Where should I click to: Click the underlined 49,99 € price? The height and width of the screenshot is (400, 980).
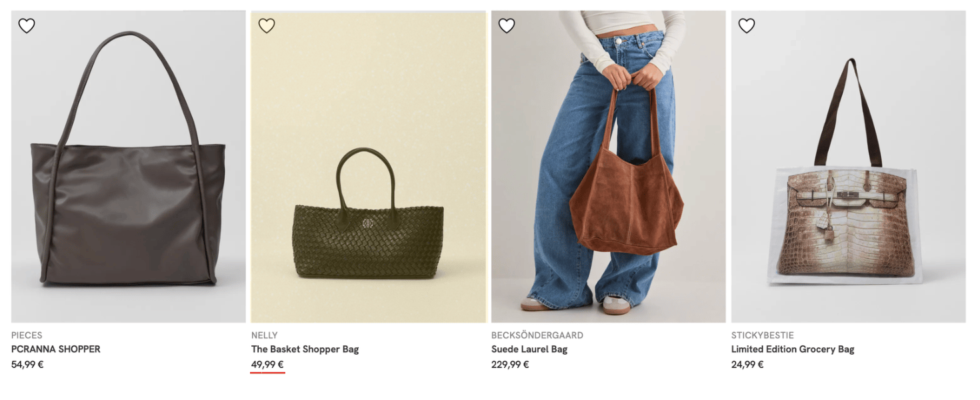click(267, 365)
